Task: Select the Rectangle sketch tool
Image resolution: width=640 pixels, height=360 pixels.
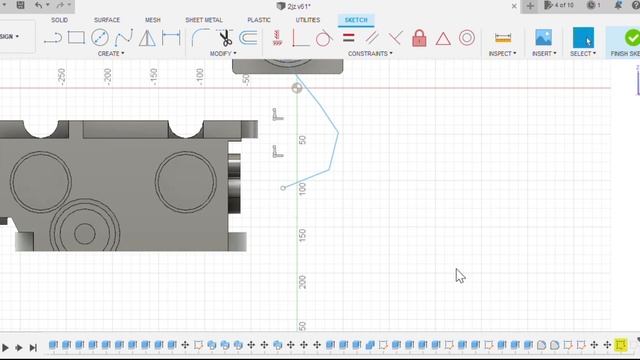Action: coord(76,38)
